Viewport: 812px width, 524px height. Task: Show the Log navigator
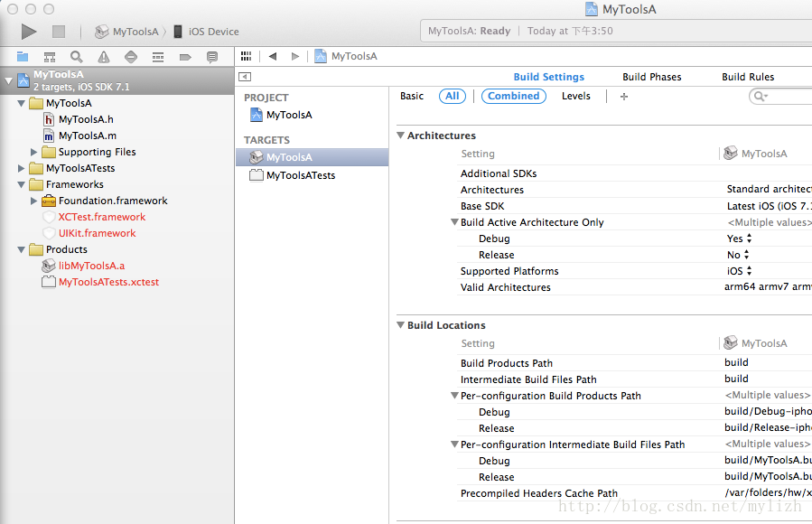211,56
